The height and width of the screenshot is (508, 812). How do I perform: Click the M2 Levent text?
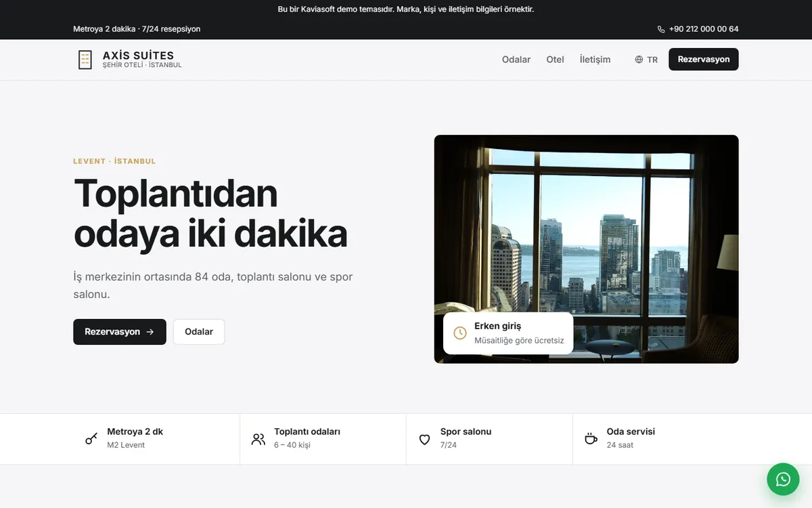point(126,445)
